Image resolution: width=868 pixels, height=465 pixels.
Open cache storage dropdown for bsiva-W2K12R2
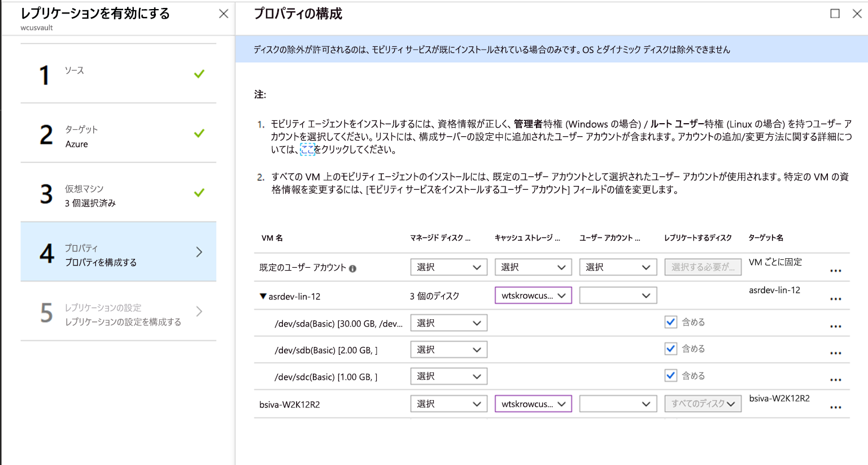tap(533, 404)
